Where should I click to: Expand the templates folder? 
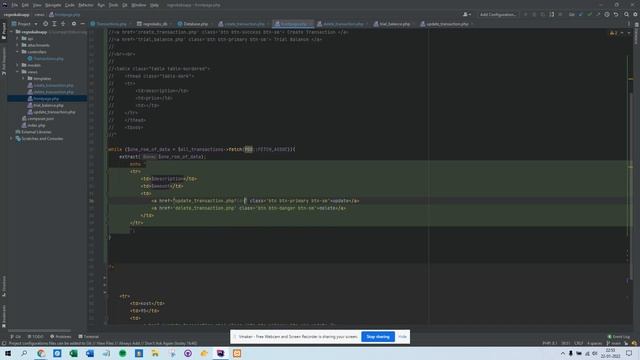tap(23, 78)
